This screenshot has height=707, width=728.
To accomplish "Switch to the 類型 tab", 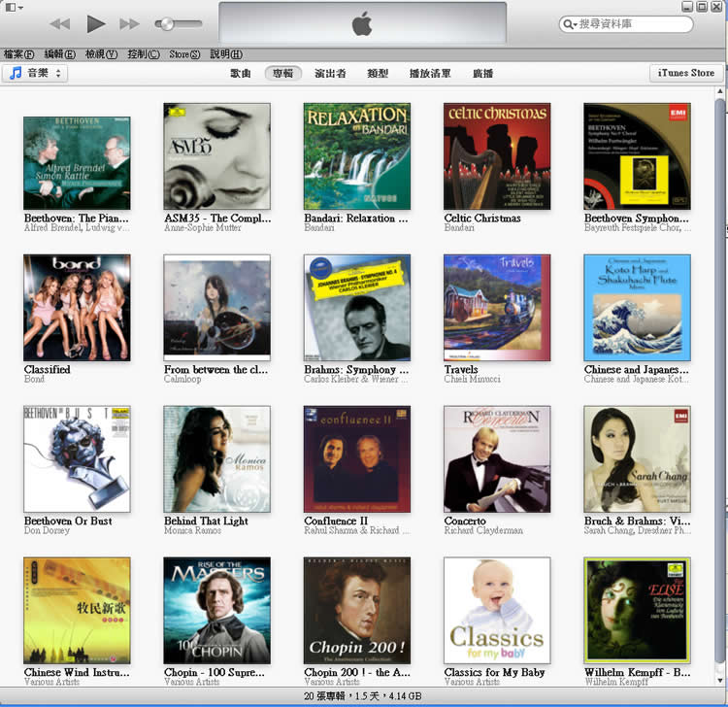I will pyautogui.click(x=378, y=74).
